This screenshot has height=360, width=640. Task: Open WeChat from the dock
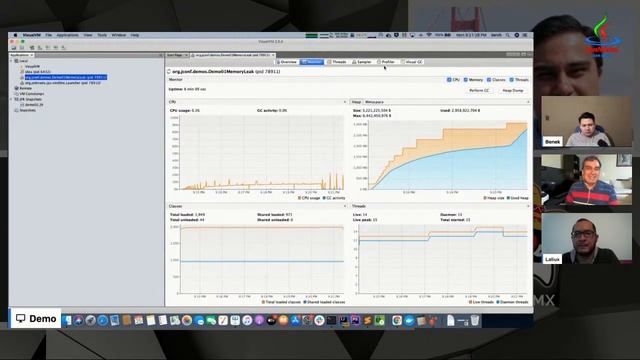coord(211,320)
